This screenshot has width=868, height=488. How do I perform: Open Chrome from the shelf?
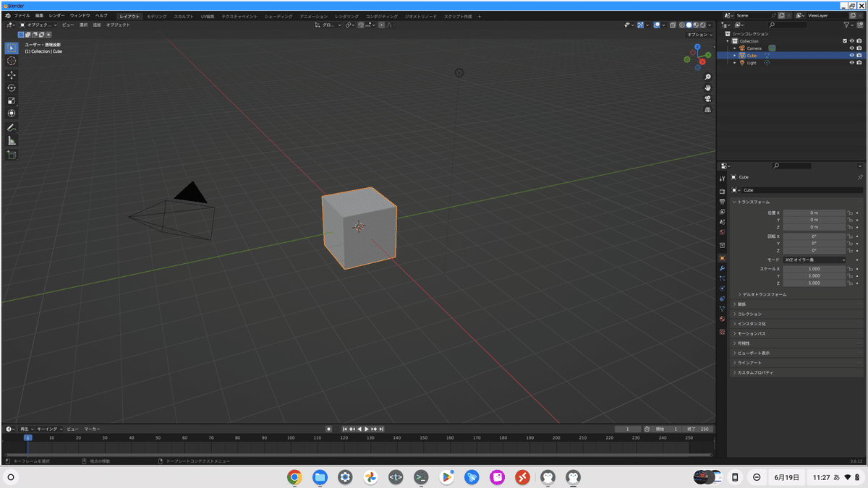click(294, 477)
